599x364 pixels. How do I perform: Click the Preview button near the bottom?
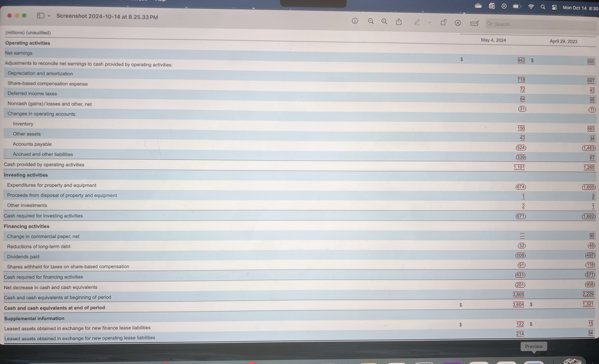point(534,346)
